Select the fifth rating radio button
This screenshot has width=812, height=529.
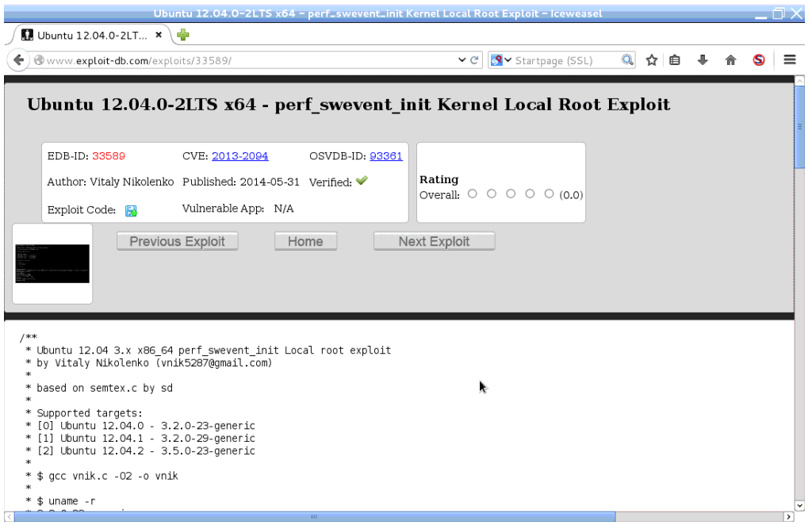549,194
